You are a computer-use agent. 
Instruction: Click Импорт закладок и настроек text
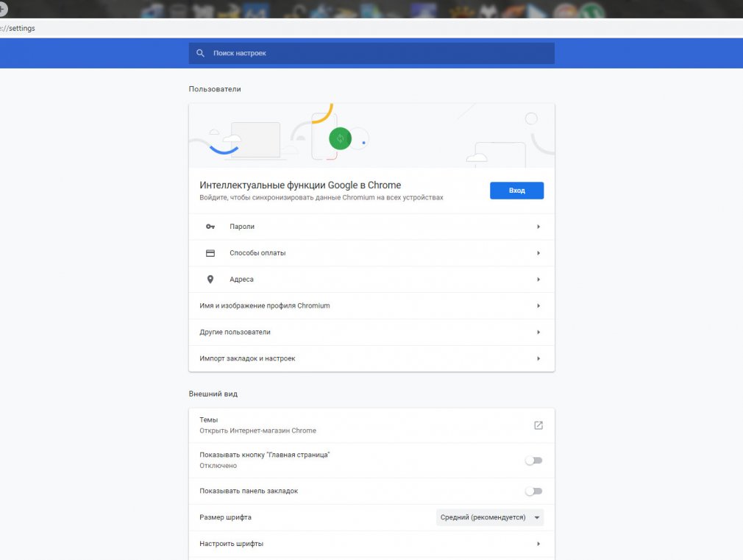click(247, 359)
